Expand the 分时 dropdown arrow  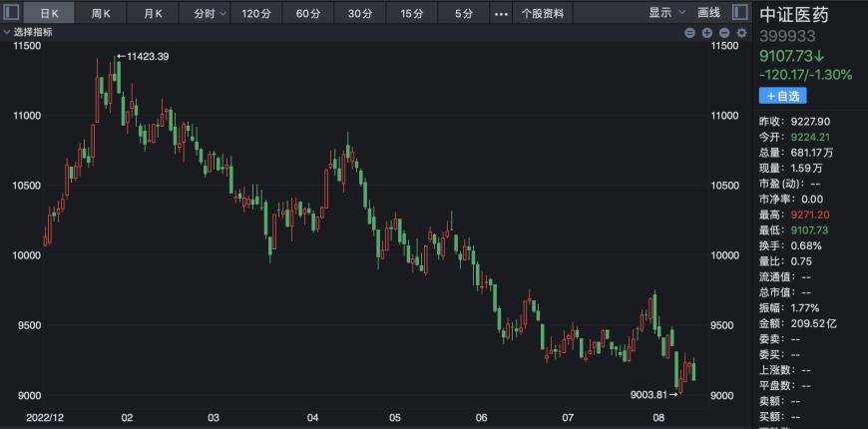(220, 14)
